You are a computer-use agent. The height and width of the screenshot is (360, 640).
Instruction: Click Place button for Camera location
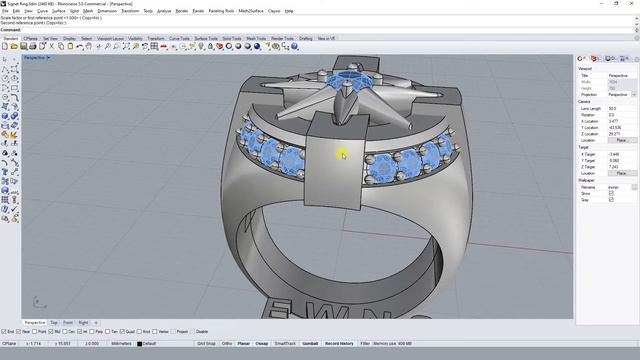(x=622, y=140)
